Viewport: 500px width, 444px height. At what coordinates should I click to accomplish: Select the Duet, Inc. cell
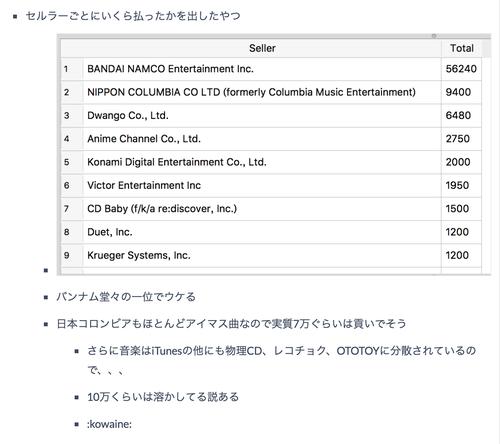click(x=262, y=232)
